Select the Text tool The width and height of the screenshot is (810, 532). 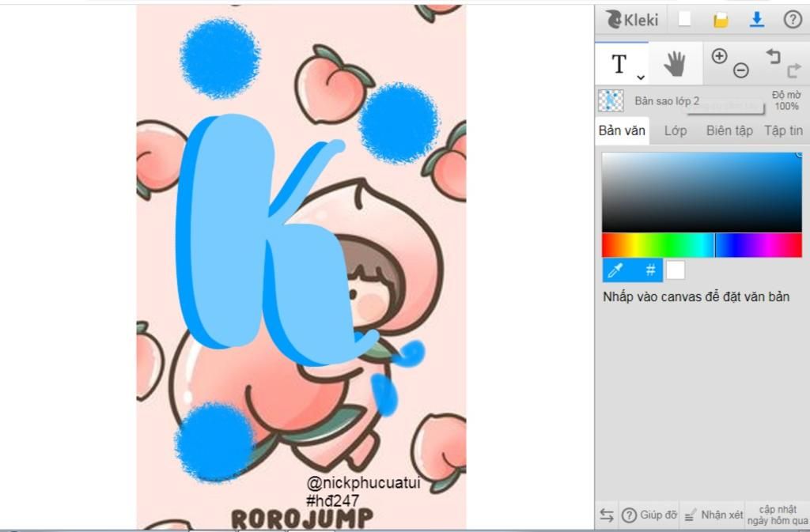point(619,65)
